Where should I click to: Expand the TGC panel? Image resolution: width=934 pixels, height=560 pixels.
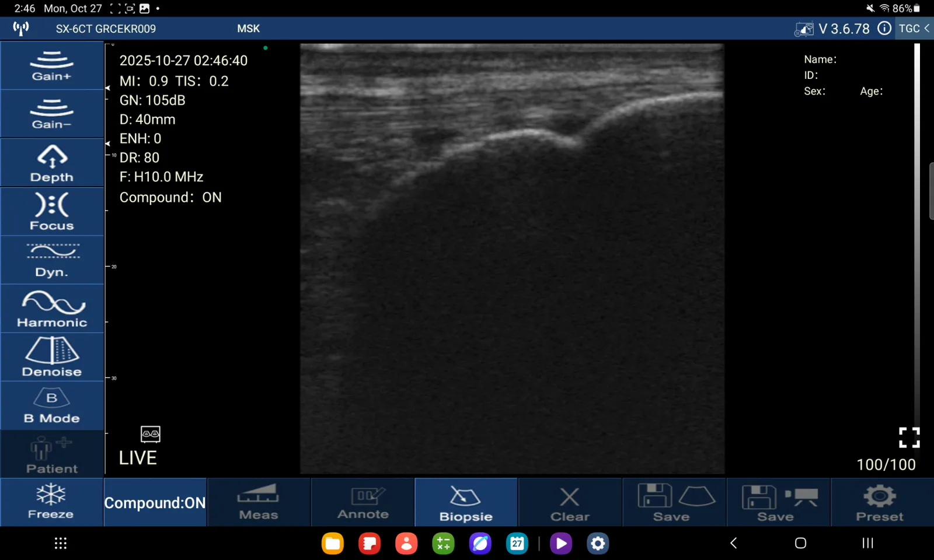pyautogui.click(x=914, y=28)
